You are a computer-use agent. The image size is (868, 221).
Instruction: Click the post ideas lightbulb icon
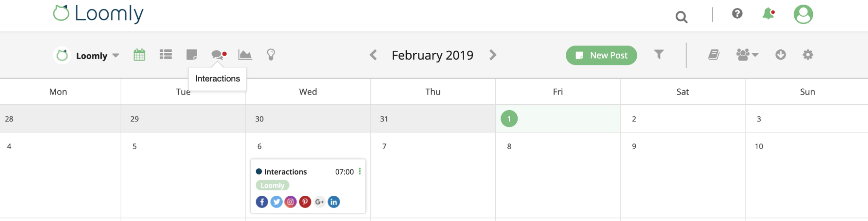point(271,55)
